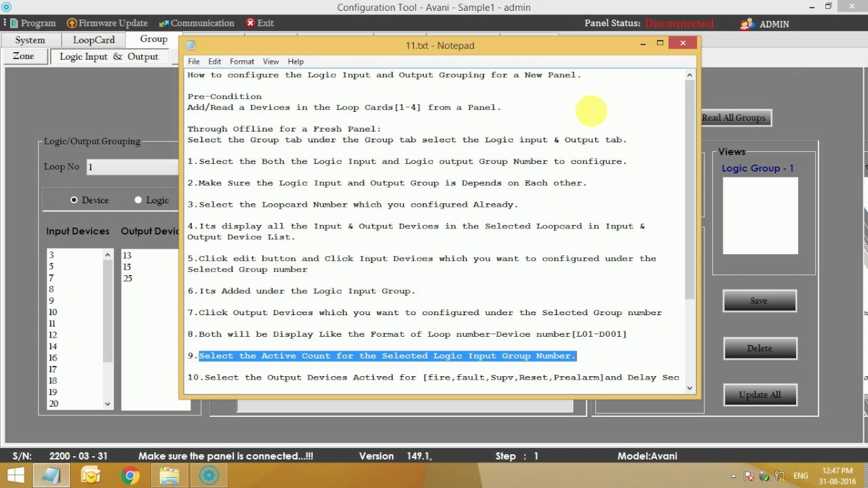The height and width of the screenshot is (488, 868).
Task: Open Notepad View menu
Action: click(271, 62)
